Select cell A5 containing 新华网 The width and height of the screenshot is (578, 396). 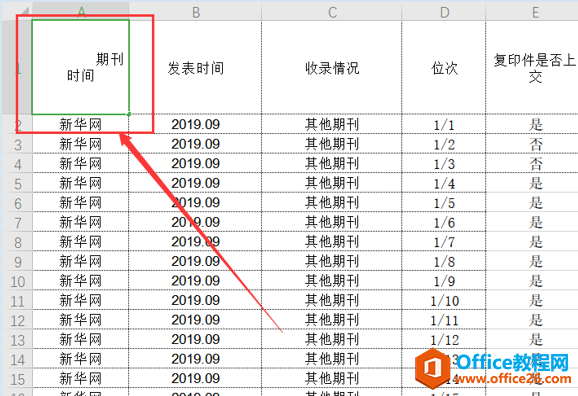pos(80,183)
